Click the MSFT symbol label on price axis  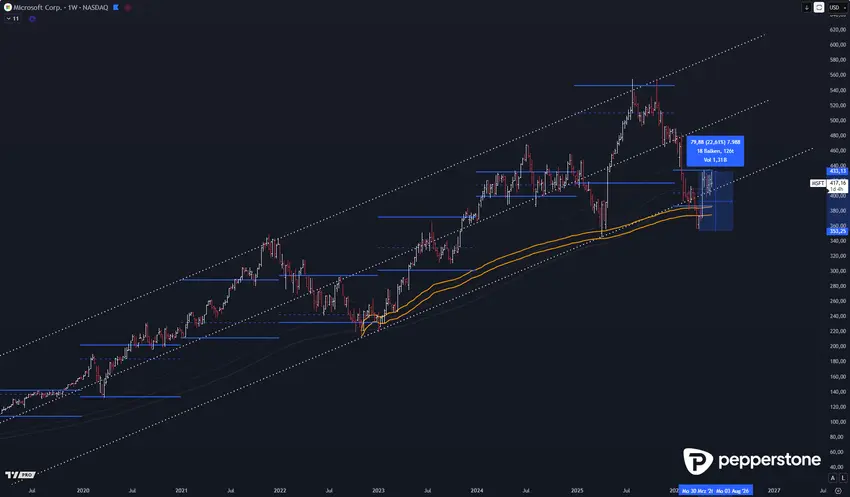click(x=818, y=183)
